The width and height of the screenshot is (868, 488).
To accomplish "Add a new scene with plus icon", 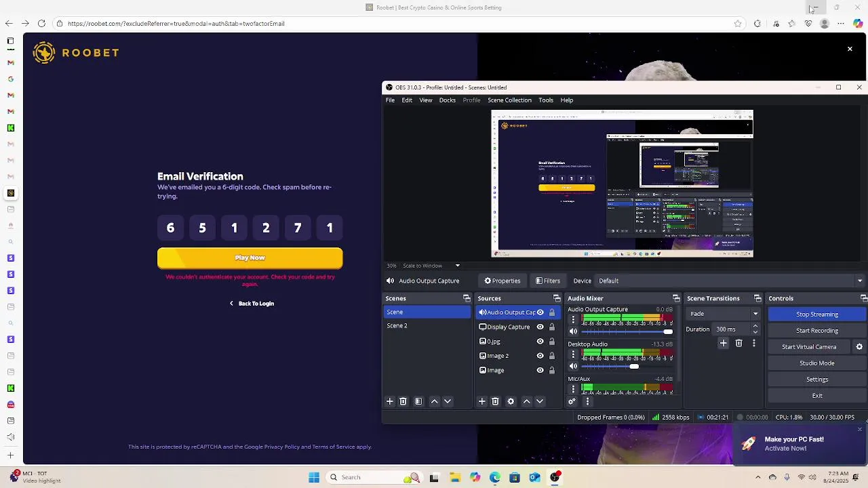I will pos(390,401).
